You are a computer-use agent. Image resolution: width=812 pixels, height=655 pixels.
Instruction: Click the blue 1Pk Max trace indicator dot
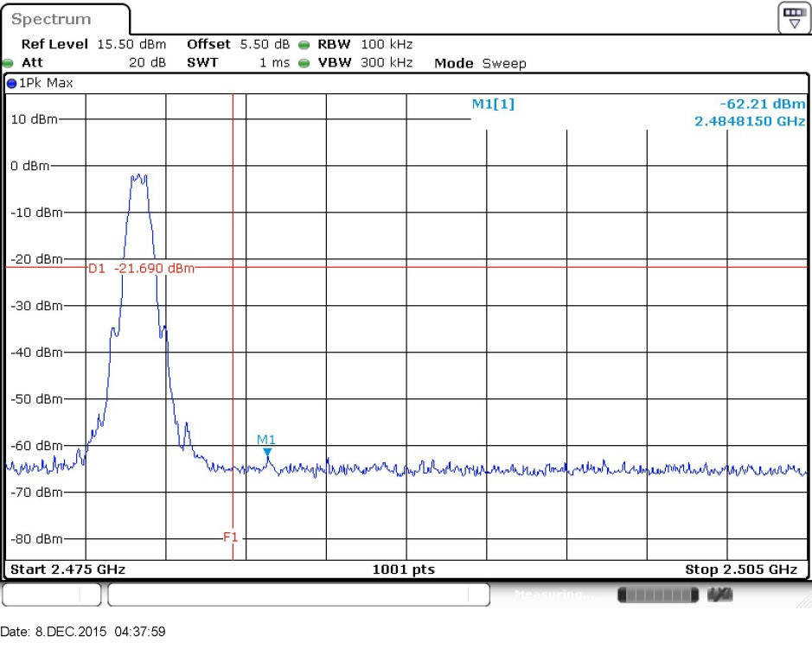[11, 83]
